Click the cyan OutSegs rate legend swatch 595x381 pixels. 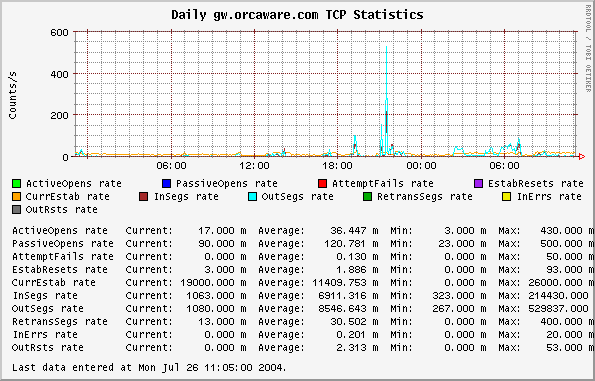[252, 197]
